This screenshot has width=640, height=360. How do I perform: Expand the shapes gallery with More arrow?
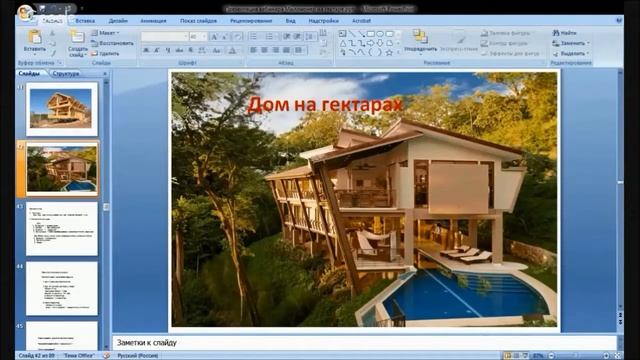(398, 53)
